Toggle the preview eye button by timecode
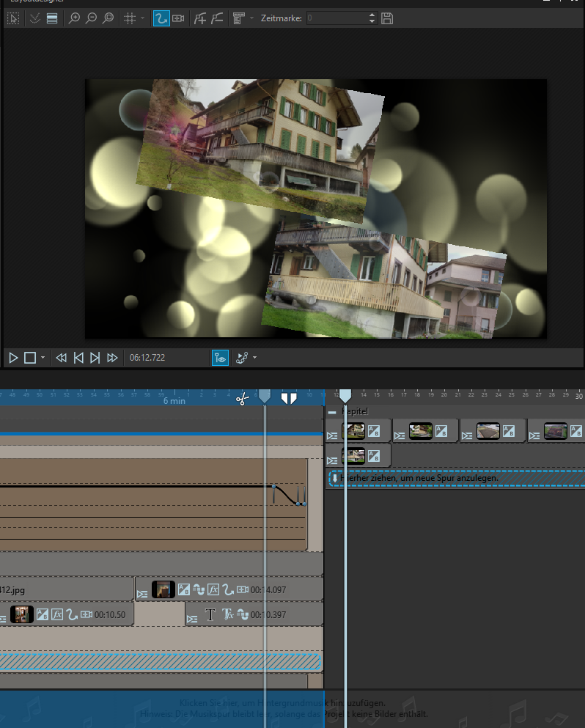This screenshot has width=585, height=728. tap(220, 358)
